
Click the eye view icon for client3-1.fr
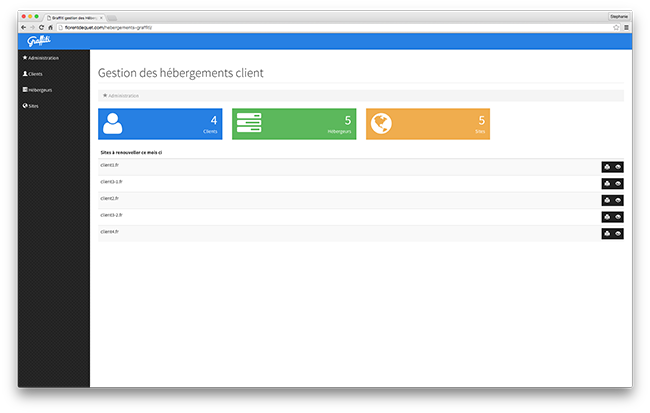pos(618,184)
